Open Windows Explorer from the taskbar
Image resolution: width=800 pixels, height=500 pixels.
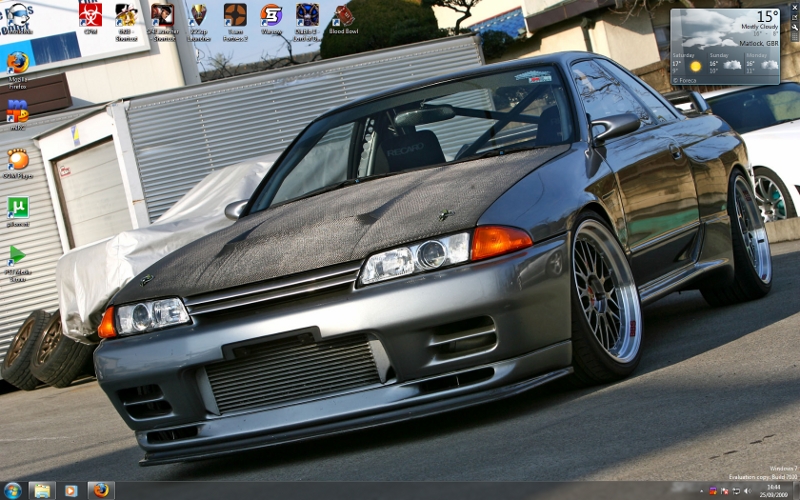pos(42,490)
